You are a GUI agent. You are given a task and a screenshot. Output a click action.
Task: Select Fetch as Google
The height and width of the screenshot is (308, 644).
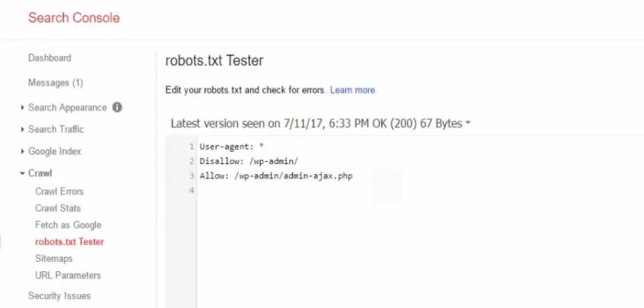pos(68,225)
